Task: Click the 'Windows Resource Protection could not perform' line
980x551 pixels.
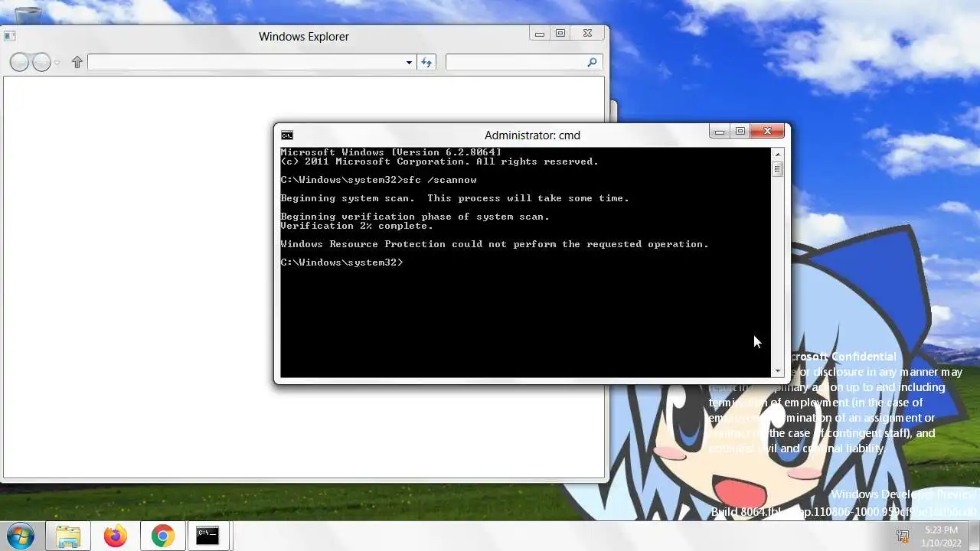Action: [x=495, y=244]
